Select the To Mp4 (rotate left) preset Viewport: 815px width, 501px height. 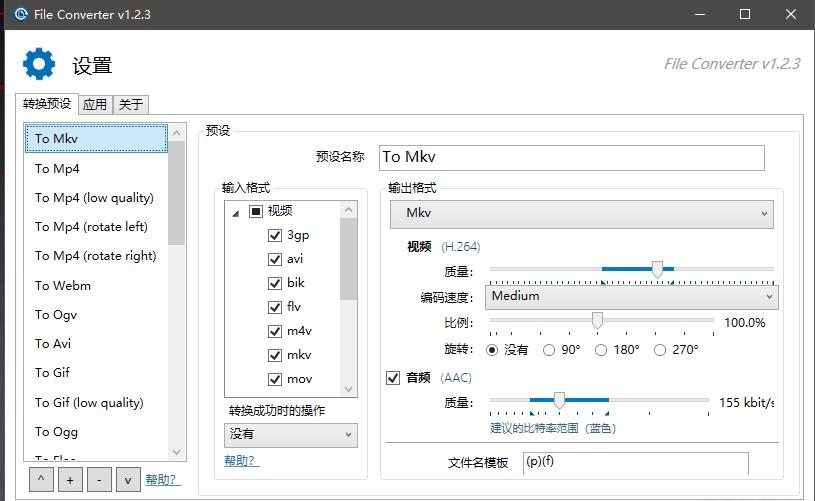tap(96, 227)
